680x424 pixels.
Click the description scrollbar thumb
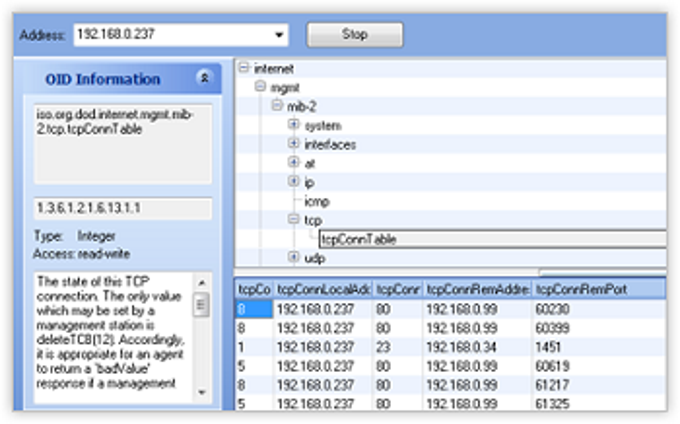[x=201, y=305]
